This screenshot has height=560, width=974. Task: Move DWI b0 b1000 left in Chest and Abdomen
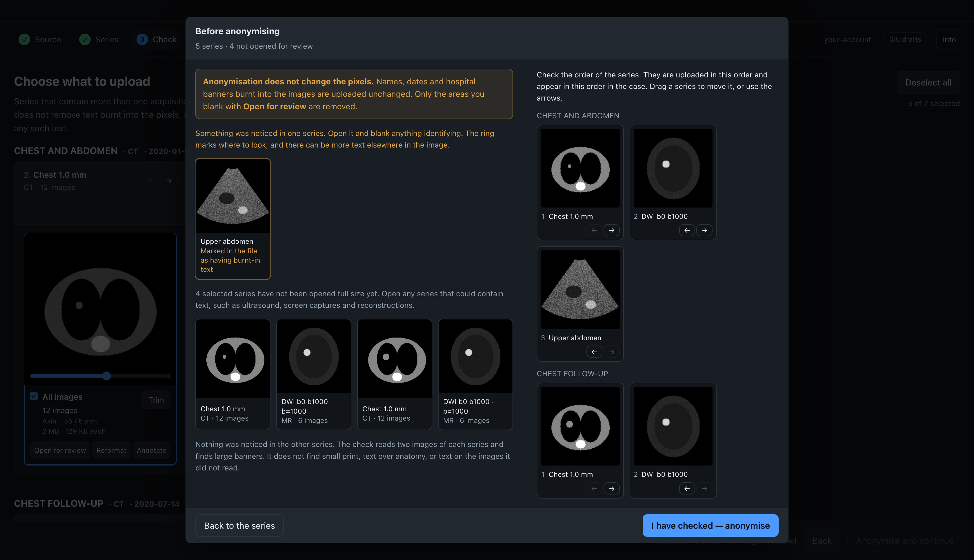click(x=687, y=230)
